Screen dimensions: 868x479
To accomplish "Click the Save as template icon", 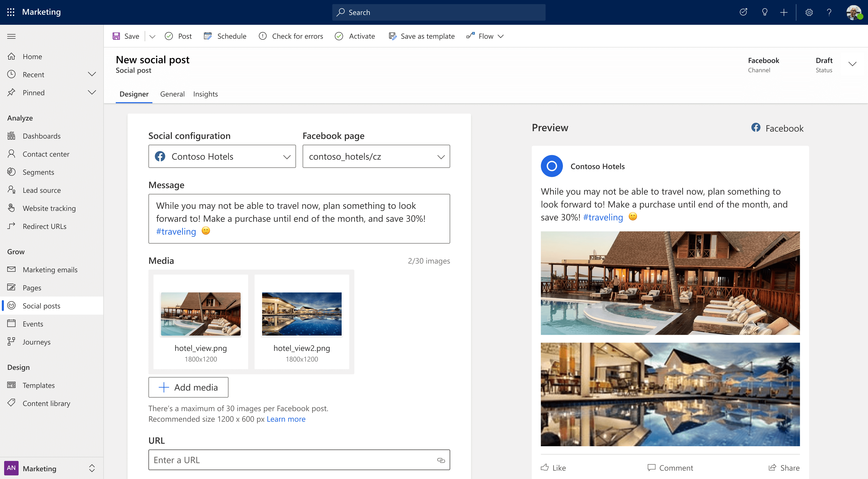I will [392, 36].
